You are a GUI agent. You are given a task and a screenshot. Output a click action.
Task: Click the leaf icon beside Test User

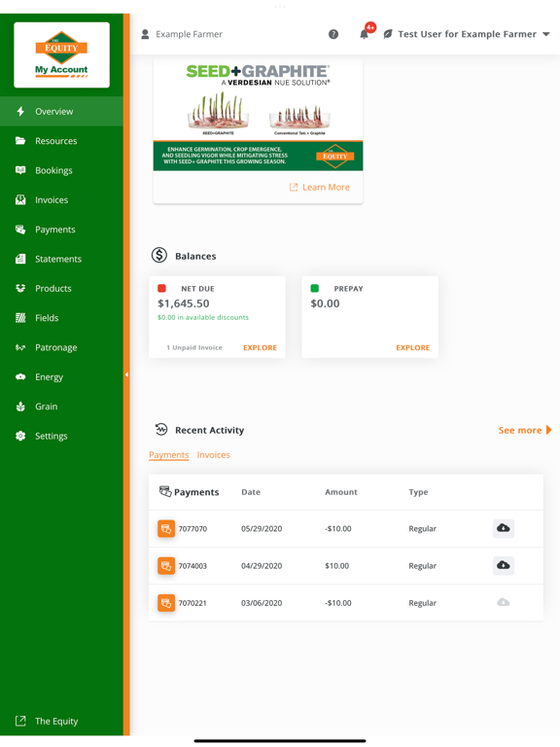[388, 34]
